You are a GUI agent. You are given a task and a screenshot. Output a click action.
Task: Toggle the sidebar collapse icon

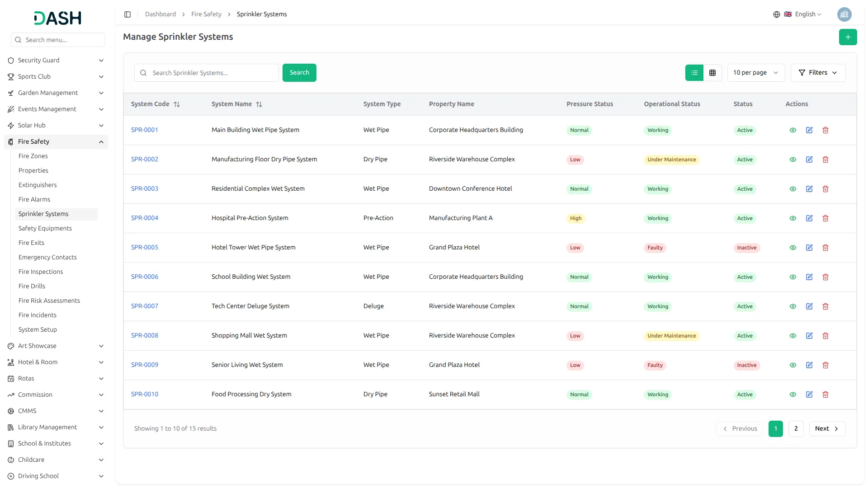point(127,14)
